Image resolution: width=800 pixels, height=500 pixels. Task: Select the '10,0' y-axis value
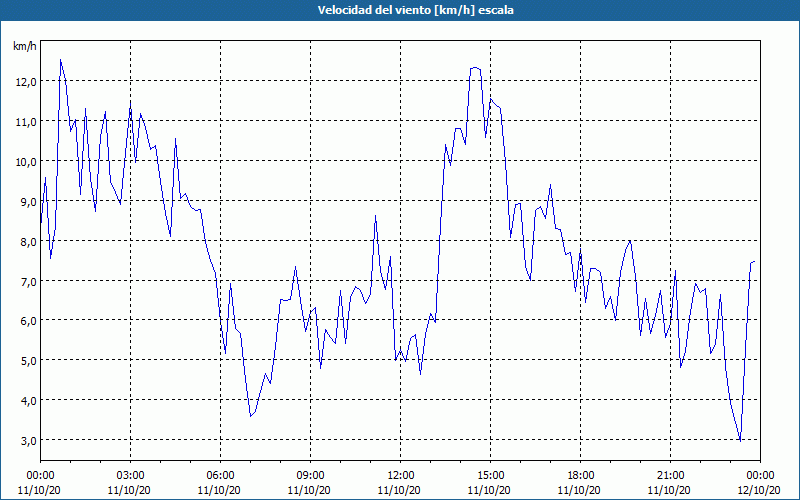(26, 162)
